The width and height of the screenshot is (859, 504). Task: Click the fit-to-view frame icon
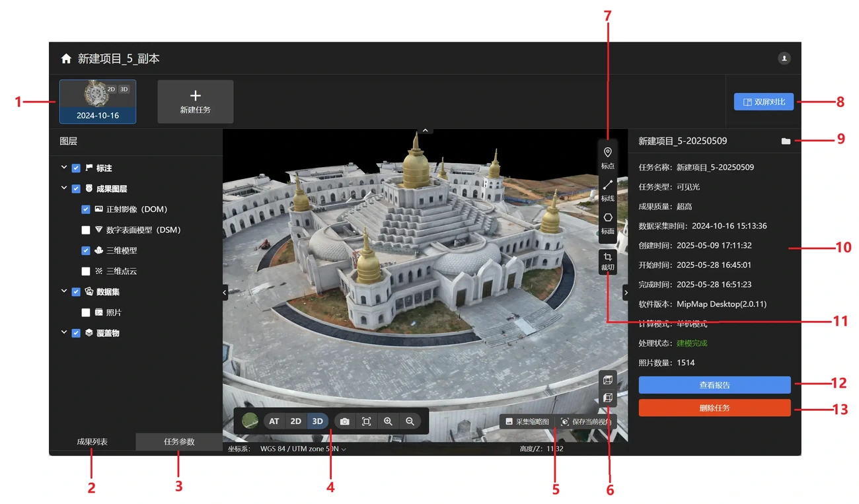367,421
